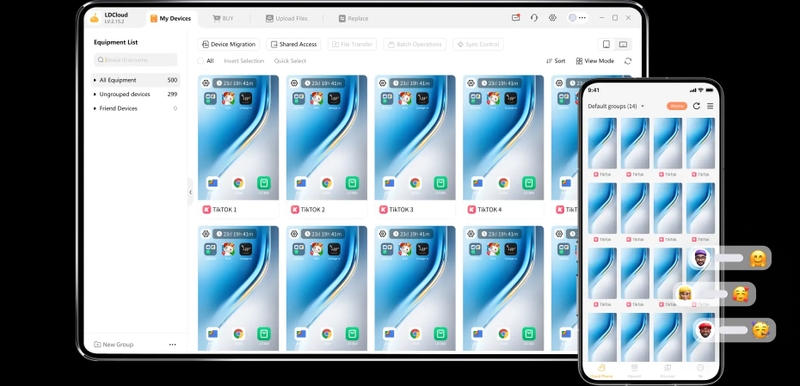Open the message notifications icon in title bar
Viewport: 800px width, 386px height.
(516, 18)
